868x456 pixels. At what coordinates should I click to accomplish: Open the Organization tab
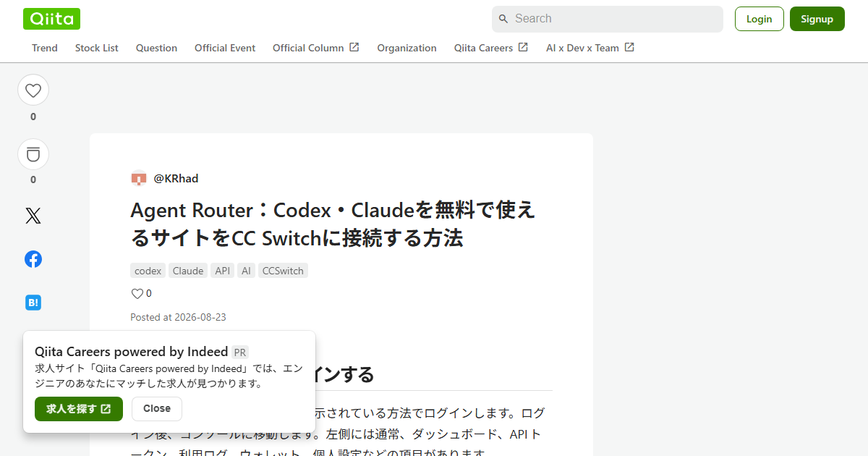click(407, 48)
